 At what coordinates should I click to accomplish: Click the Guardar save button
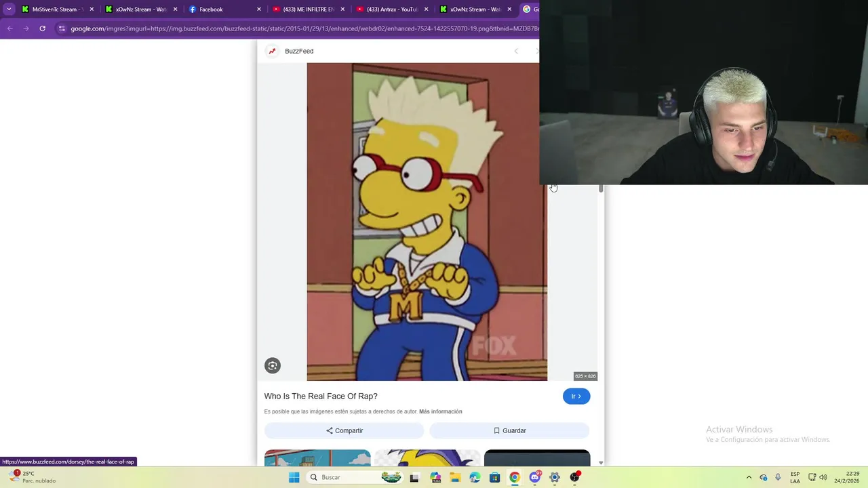[x=509, y=430]
